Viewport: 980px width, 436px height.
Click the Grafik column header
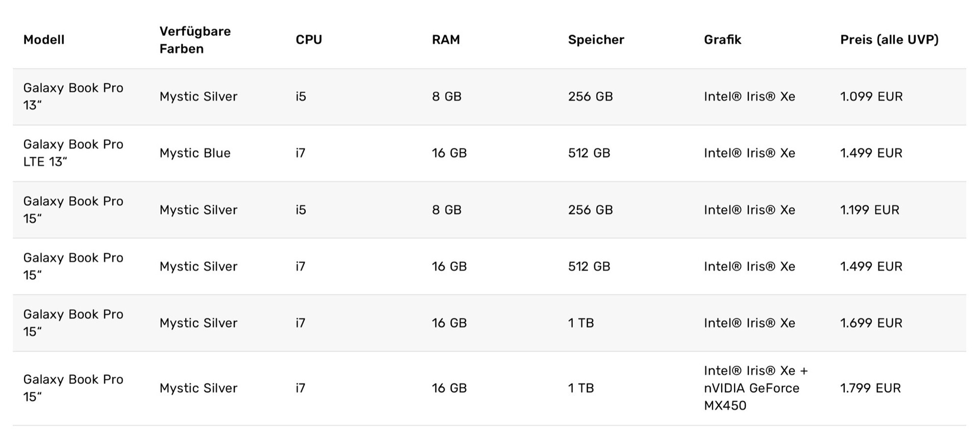coord(722,40)
